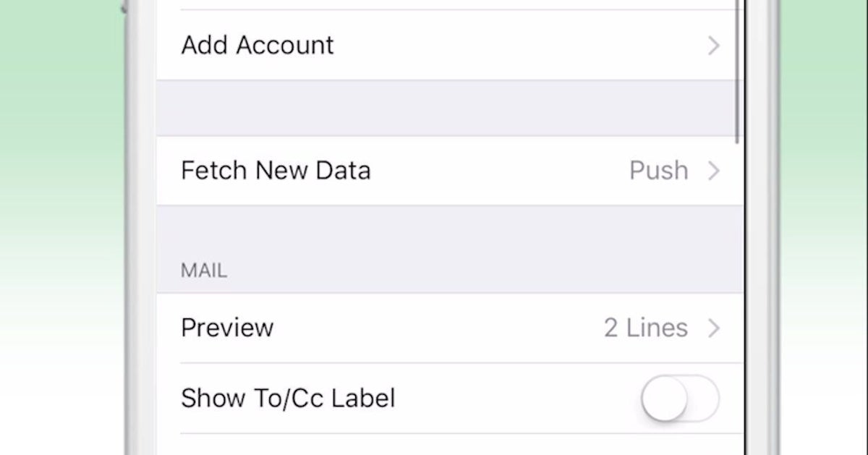This screenshot has width=868, height=455.
Task: Open the Preview setting
Action: pos(227,328)
